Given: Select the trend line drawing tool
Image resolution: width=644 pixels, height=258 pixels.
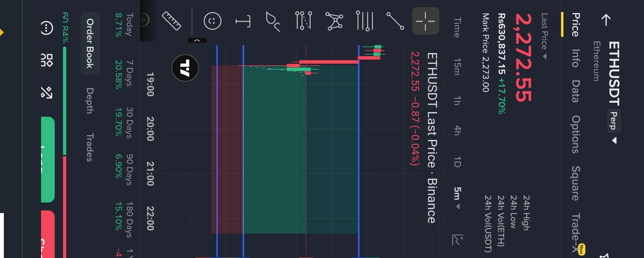Looking at the screenshot, I should (x=395, y=21).
